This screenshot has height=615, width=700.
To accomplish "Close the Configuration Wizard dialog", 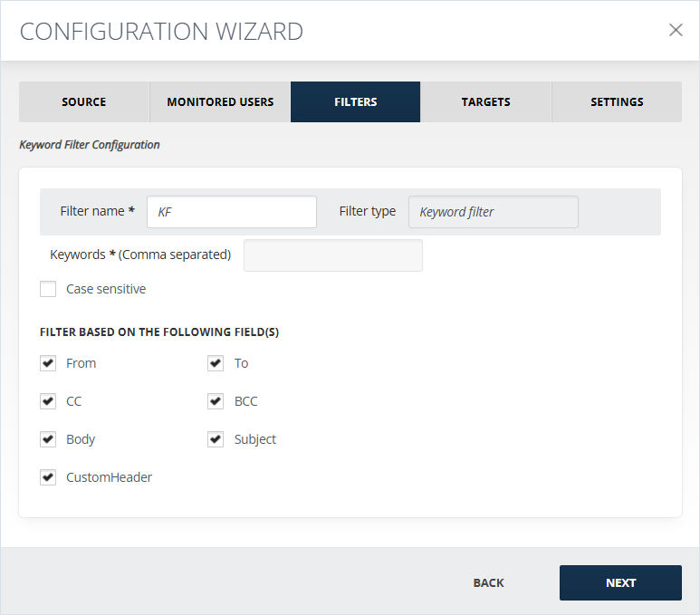I will 676,31.
